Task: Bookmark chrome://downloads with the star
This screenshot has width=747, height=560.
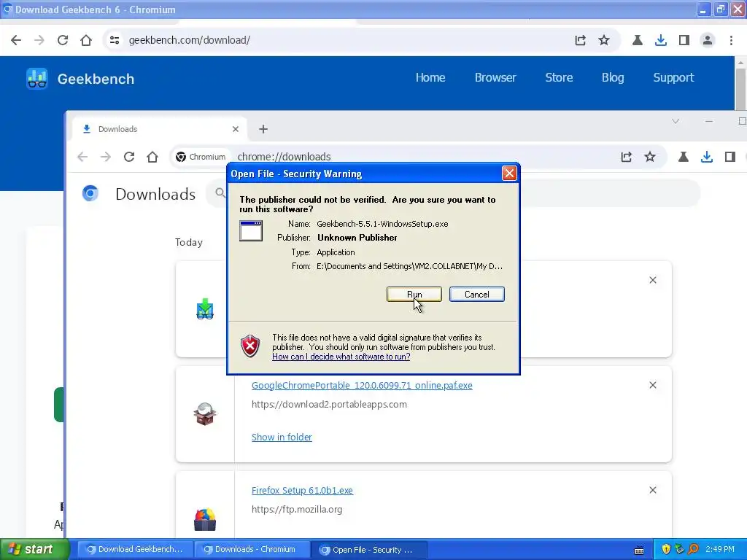Action: tap(650, 157)
